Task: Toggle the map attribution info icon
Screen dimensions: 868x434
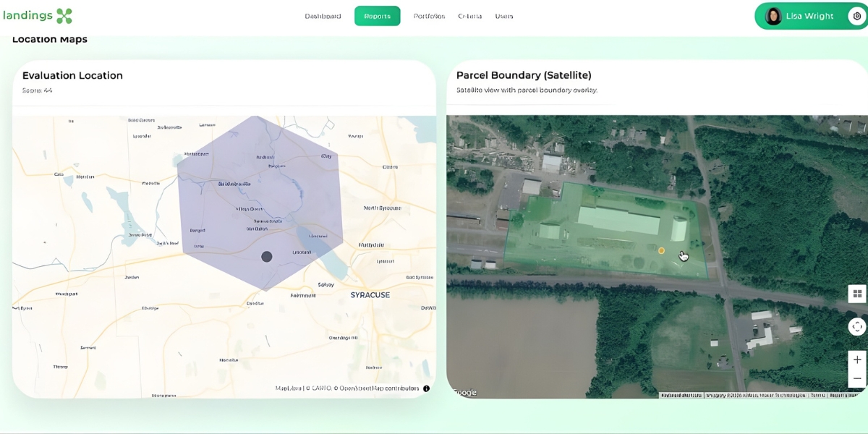Action: pyautogui.click(x=426, y=388)
